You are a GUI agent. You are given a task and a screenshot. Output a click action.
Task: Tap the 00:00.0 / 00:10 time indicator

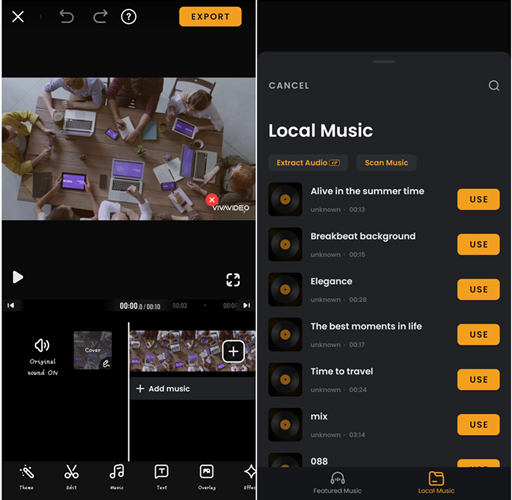click(x=140, y=306)
